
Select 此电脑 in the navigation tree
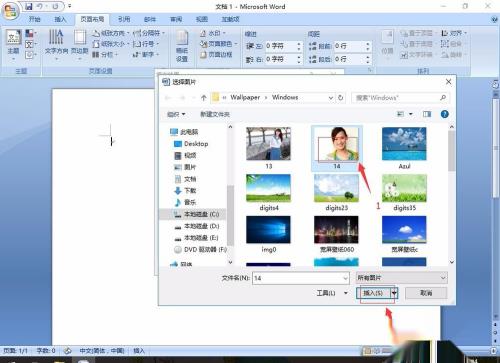[x=184, y=132]
